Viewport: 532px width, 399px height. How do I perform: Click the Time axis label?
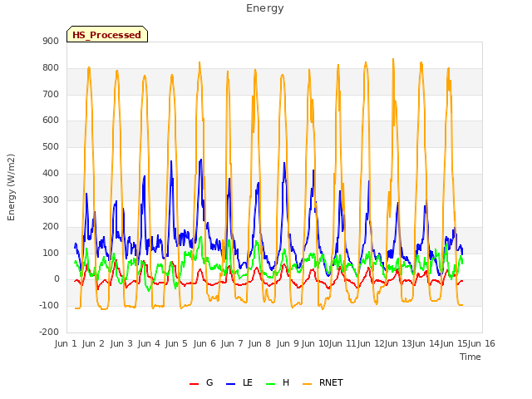(x=470, y=357)
